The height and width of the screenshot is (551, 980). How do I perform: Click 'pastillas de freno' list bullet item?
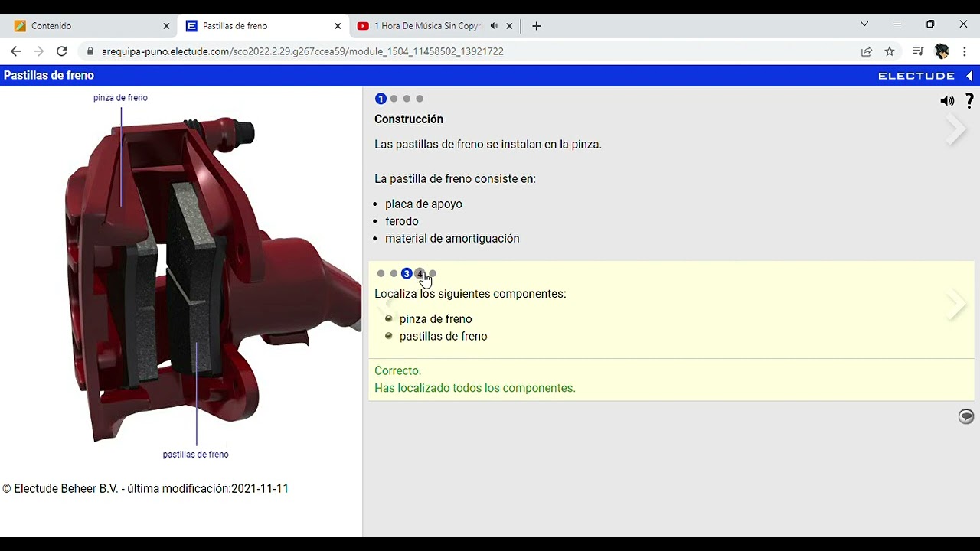(x=443, y=336)
